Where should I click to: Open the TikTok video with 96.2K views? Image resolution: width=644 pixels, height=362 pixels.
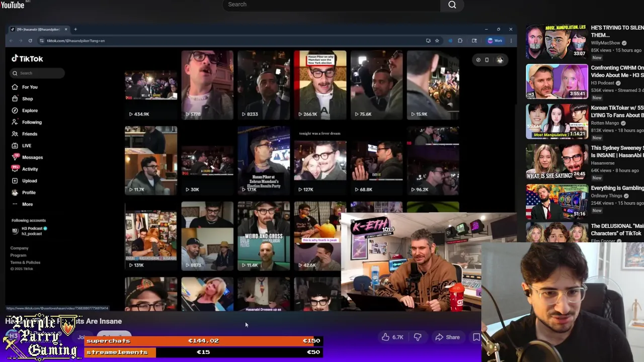pos(433,160)
